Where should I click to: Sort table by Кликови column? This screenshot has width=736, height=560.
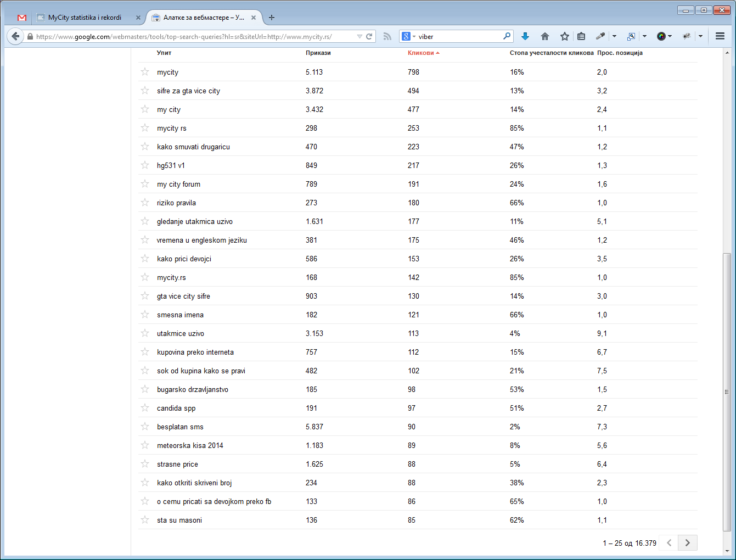(424, 53)
